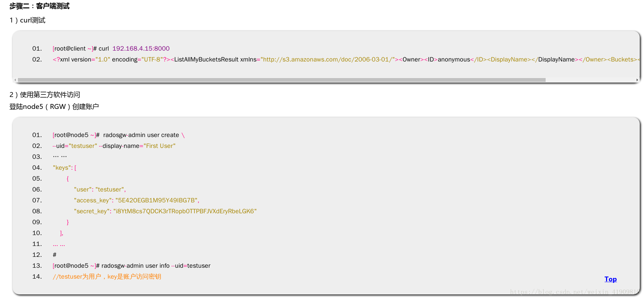The height and width of the screenshot is (299, 644).
Task: Click the '#' on line 12
Action: 54,255
